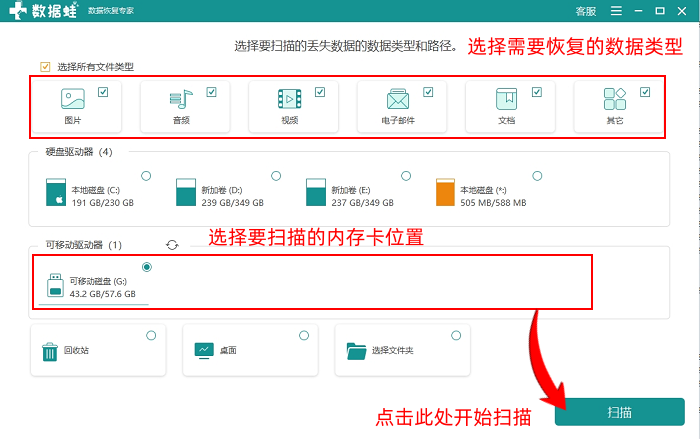This screenshot has width=700, height=439.
Task: Click the 选择文件夹 label text
Action: pos(393,351)
